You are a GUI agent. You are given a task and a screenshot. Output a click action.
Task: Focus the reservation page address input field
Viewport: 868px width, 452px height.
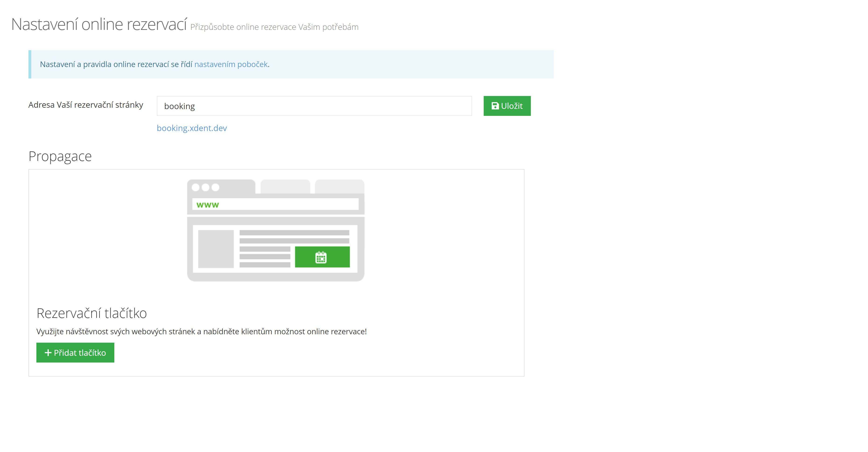(x=314, y=106)
